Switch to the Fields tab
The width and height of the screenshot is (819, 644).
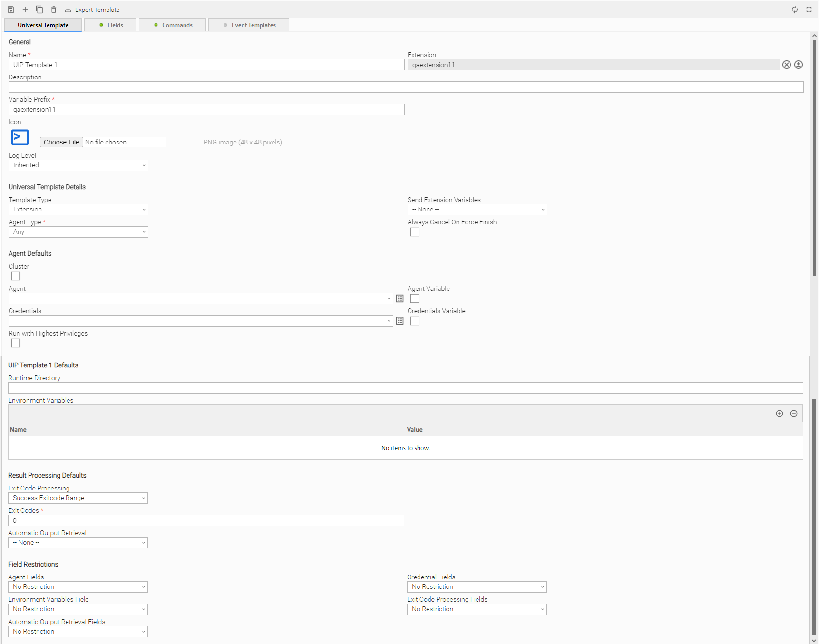pos(111,25)
